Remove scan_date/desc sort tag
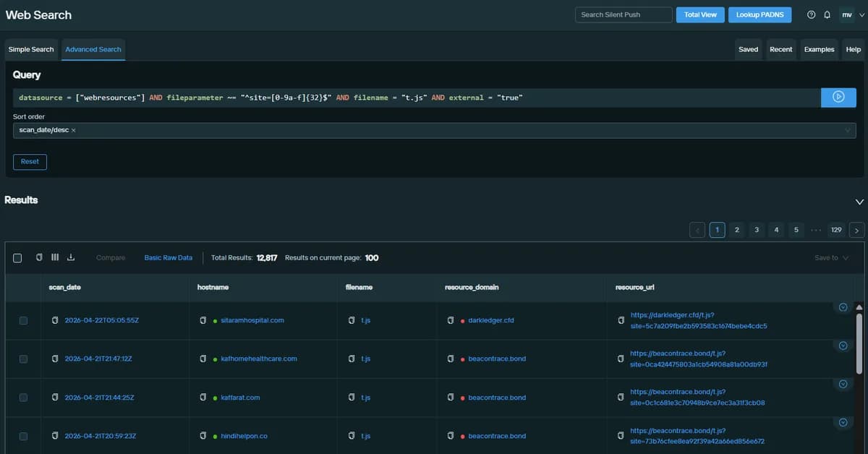This screenshot has width=868, height=454. point(74,130)
